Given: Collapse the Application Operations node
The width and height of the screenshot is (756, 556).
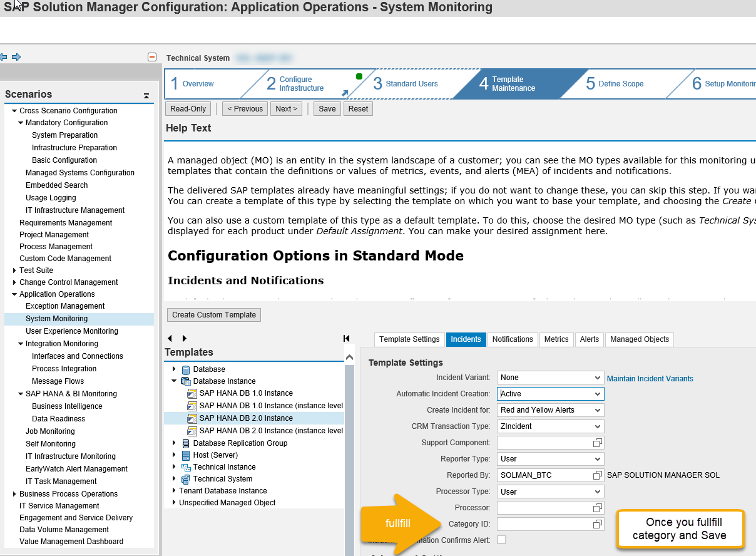Looking at the screenshot, I should click(x=14, y=294).
